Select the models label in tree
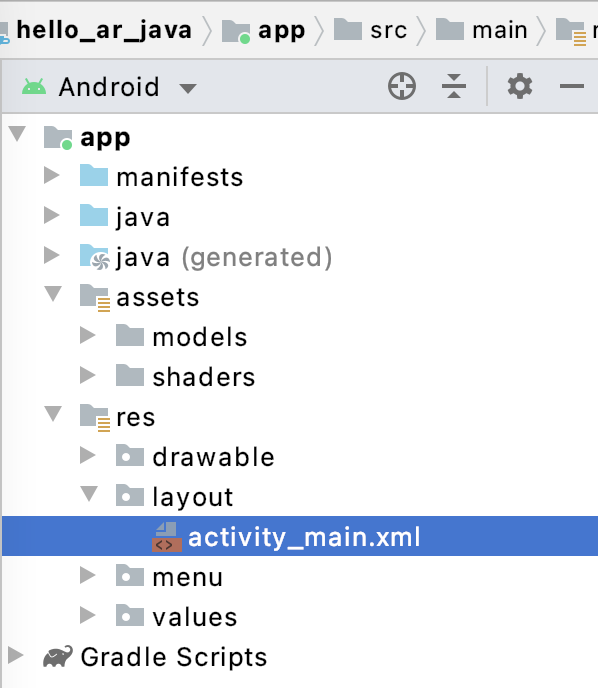 pyautogui.click(x=200, y=337)
